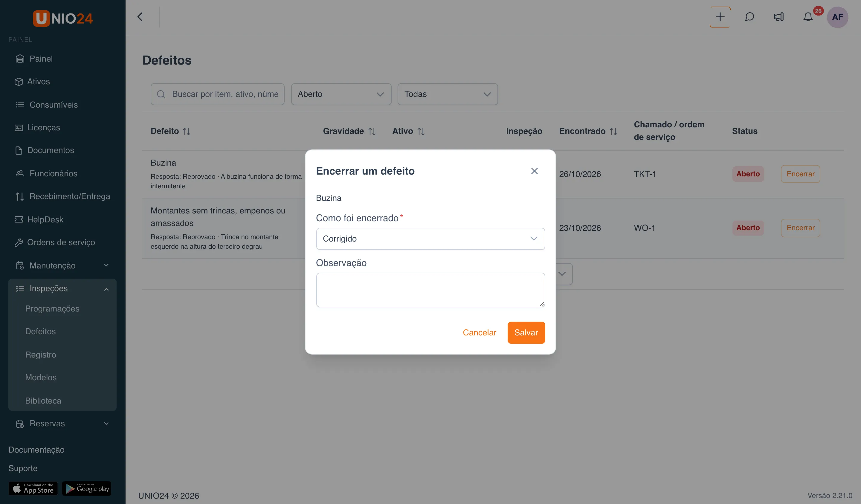Open the notifications bell with 26 badge

pyautogui.click(x=808, y=17)
